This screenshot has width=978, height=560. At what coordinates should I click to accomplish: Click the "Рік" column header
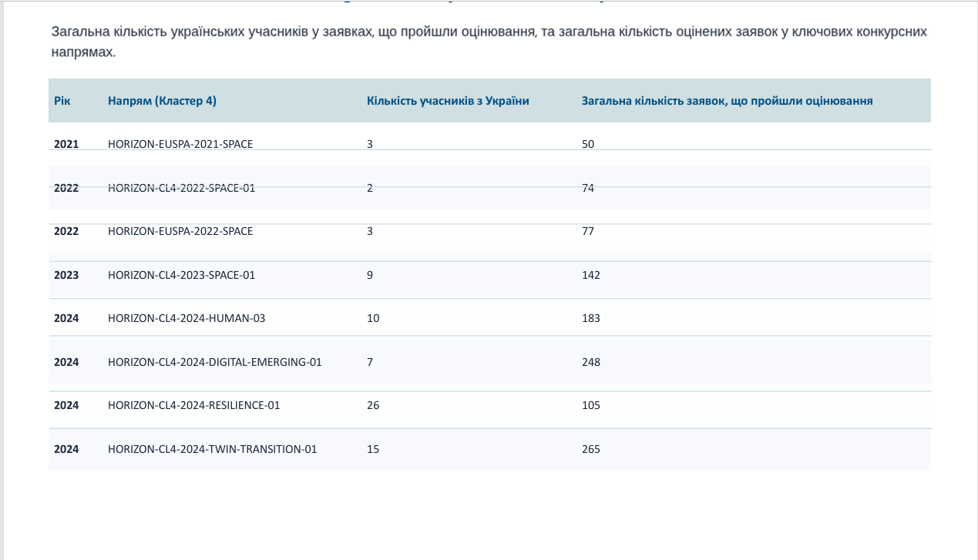coord(62,101)
